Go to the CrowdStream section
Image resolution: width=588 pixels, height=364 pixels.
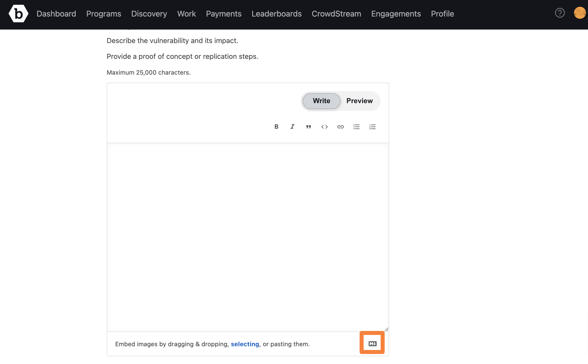(336, 14)
